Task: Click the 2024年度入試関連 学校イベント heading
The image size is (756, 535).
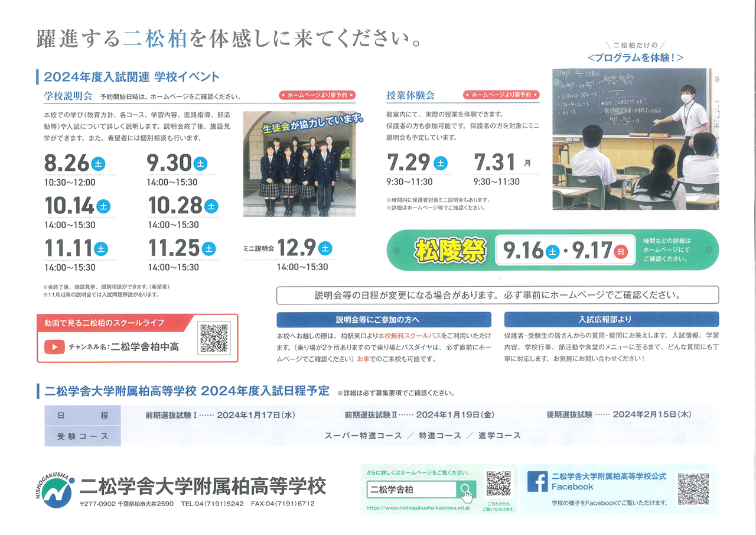Action: 132,77
